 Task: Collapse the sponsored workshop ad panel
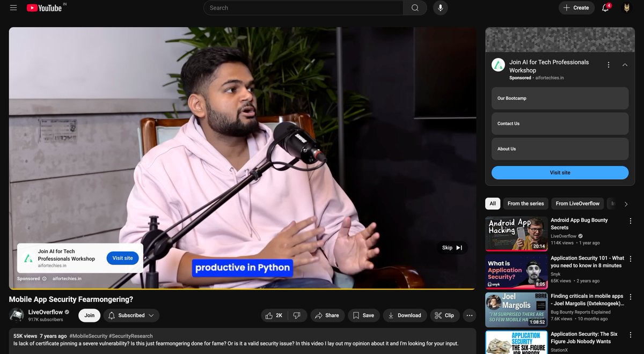625,64
